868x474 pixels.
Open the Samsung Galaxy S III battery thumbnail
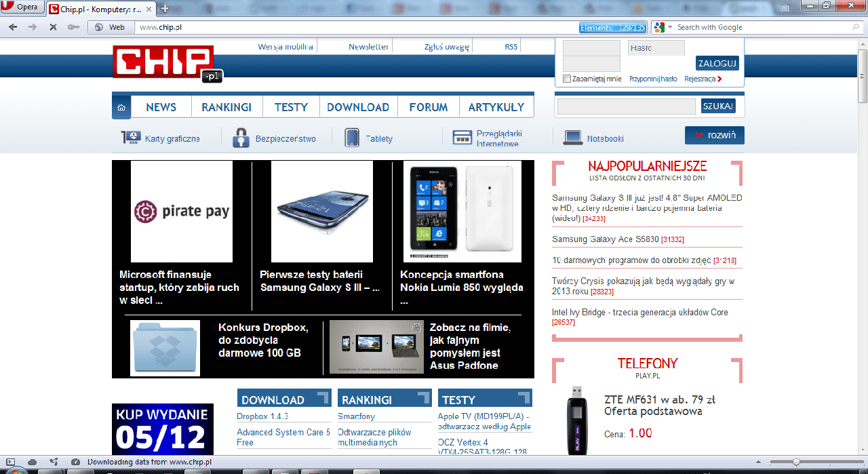(322, 212)
